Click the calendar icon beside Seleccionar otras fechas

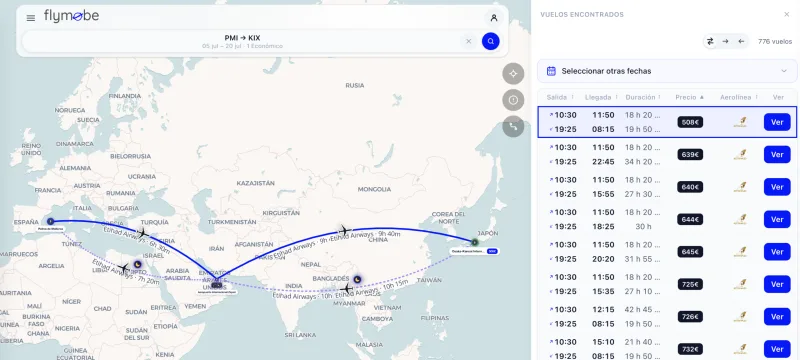(x=551, y=71)
